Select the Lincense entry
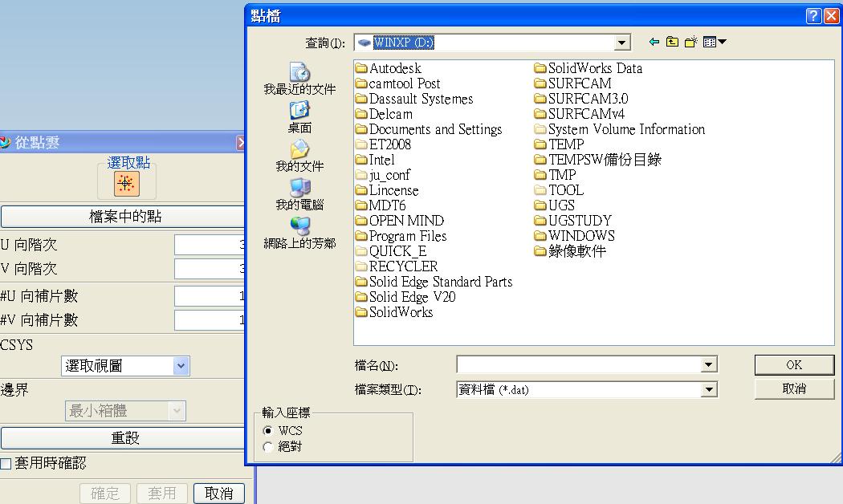 (387, 190)
